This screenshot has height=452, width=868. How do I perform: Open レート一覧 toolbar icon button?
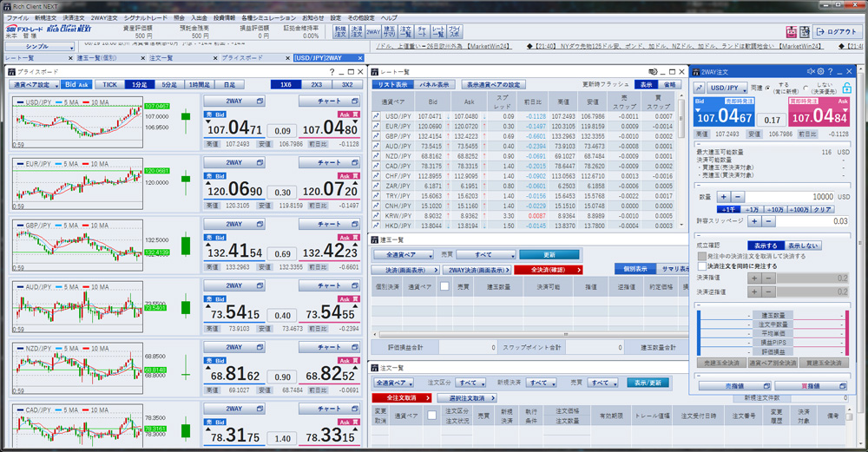tap(438, 31)
